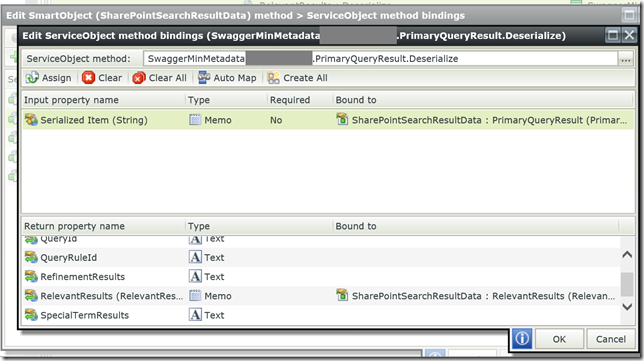This screenshot has height=361, width=644.
Task: Select the Serialized Item (String) row
Action: pyautogui.click(x=328, y=120)
